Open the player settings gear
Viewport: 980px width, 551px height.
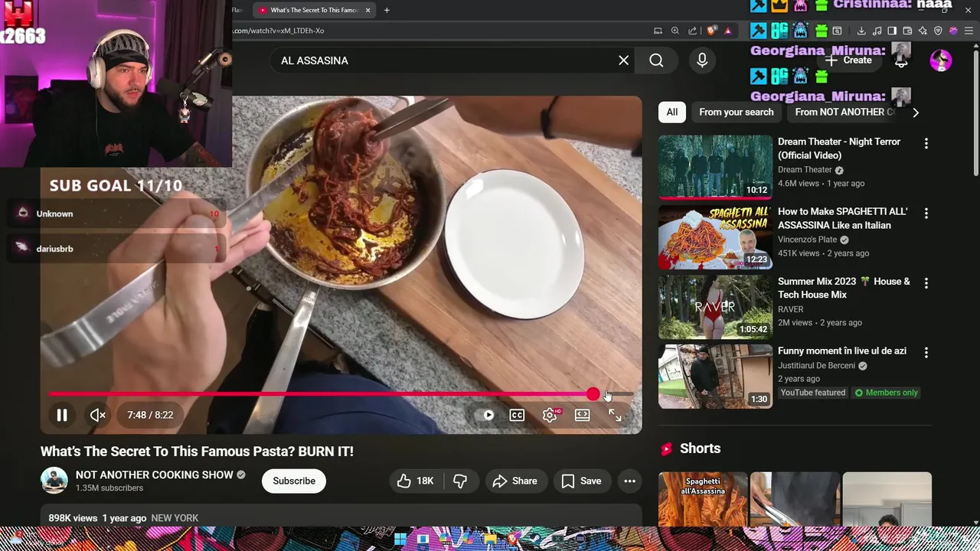pyautogui.click(x=550, y=415)
